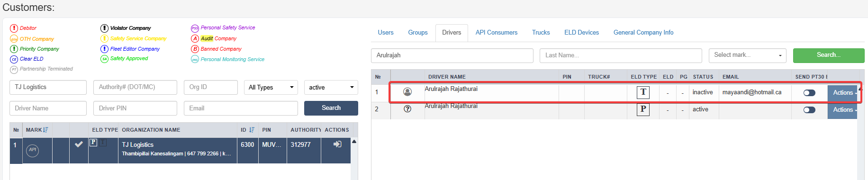The width and height of the screenshot is (868, 180).
Task: Click the T ELD type icon in driver row 1
Action: point(643,92)
